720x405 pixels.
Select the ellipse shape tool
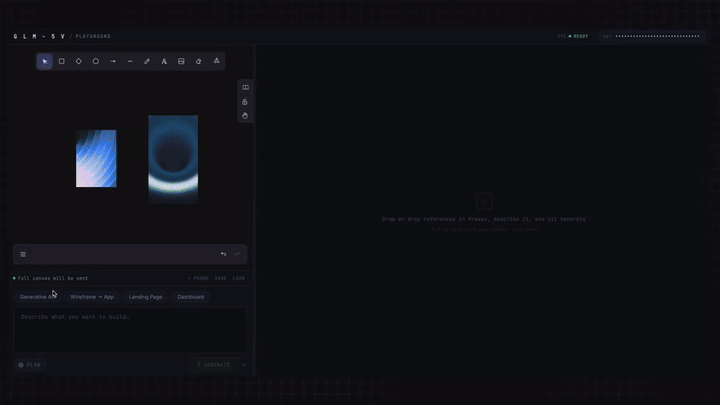click(x=96, y=61)
